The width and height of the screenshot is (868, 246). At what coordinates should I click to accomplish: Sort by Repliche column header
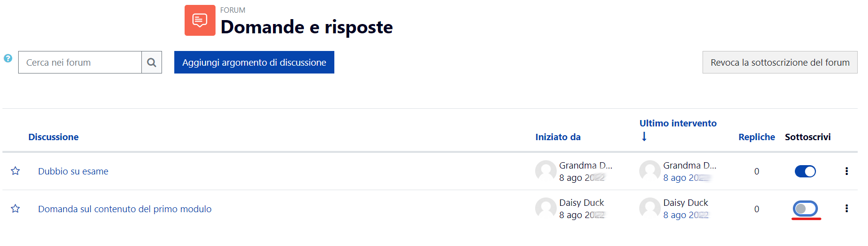point(757,137)
